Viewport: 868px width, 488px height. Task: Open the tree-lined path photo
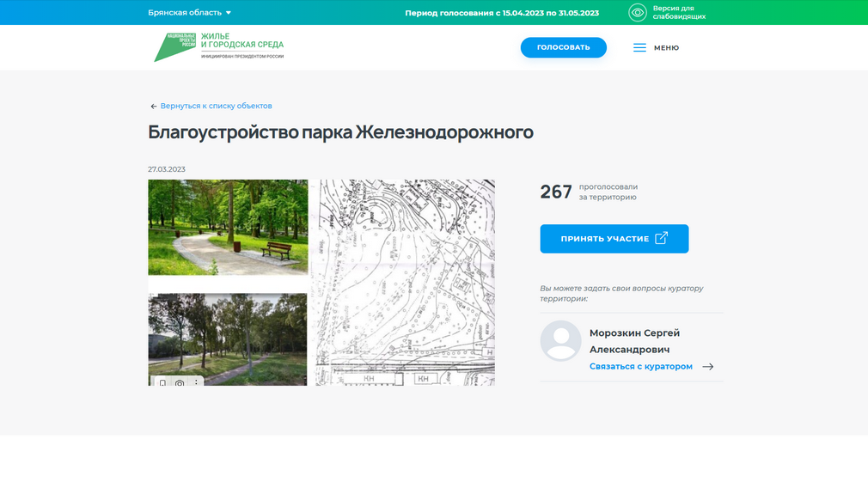click(x=228, y=335)
